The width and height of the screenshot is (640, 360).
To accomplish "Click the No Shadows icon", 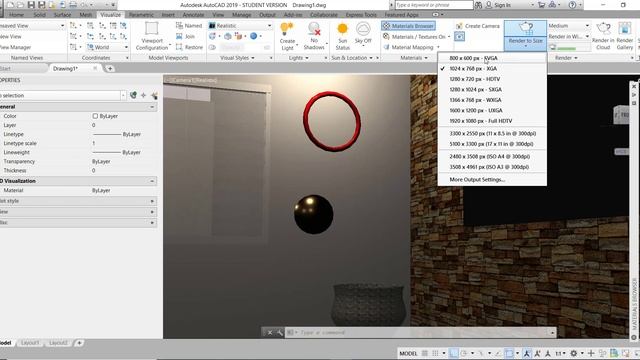I will click(x=314, y=29).
